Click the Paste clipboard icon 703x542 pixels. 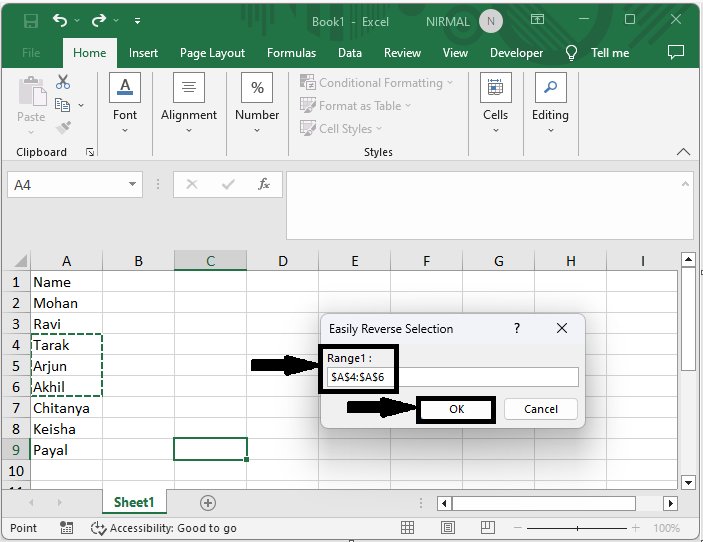coord(32,91)
